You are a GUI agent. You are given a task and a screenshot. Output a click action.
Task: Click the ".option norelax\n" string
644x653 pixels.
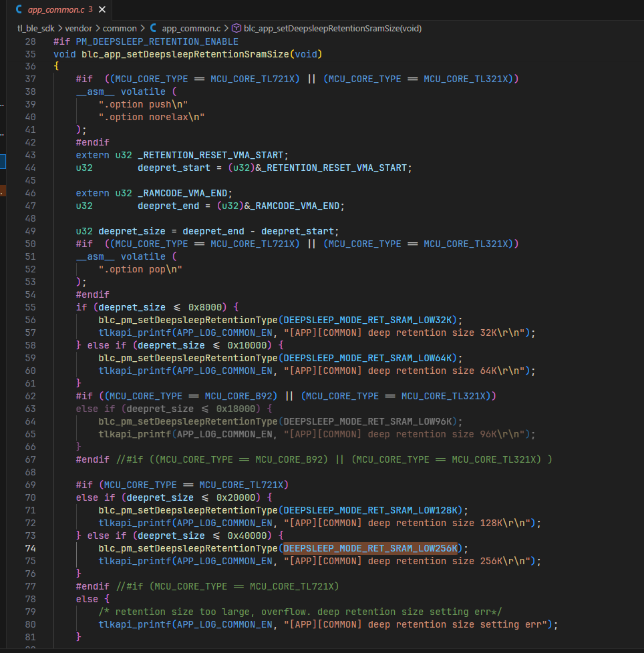coord(151,117)
